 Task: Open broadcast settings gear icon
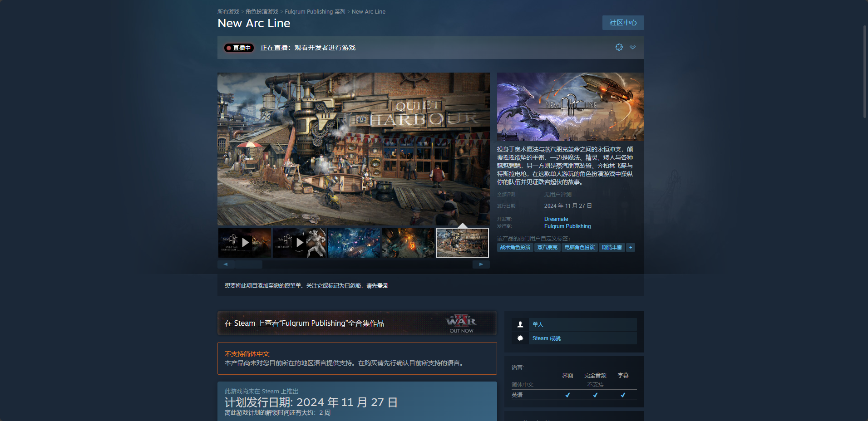619,47
